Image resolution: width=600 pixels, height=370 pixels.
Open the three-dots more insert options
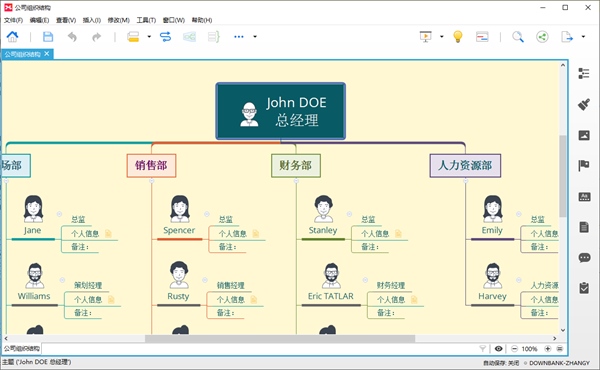239,37
